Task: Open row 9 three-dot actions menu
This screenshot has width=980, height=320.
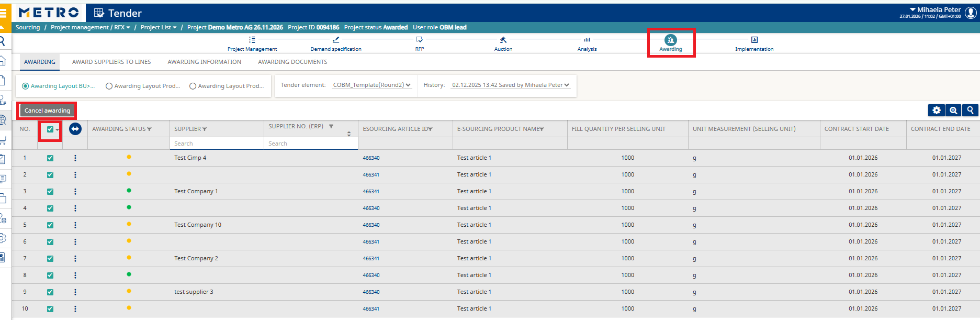Action: click(75, 292)
